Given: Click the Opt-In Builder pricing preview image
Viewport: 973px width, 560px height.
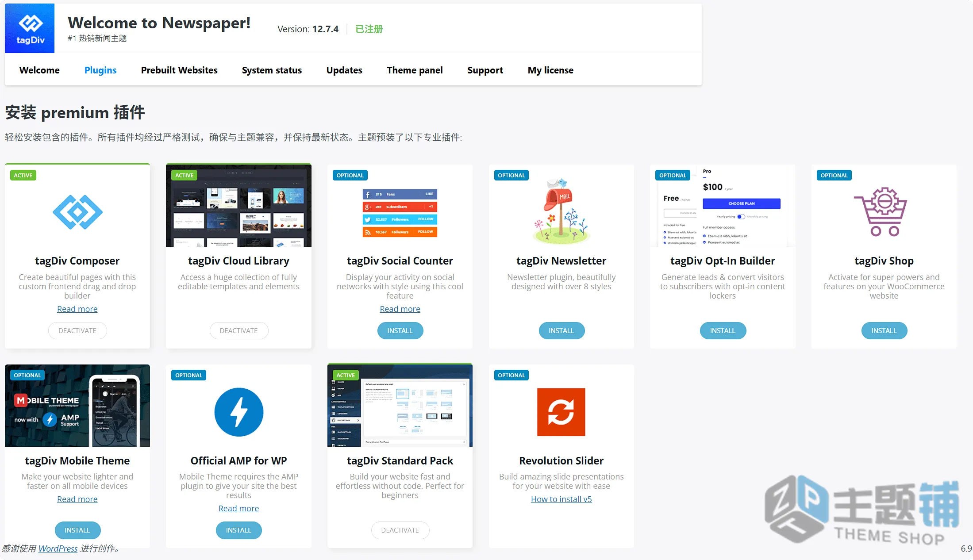Looking at the screenshot, I should coord(723,206).
